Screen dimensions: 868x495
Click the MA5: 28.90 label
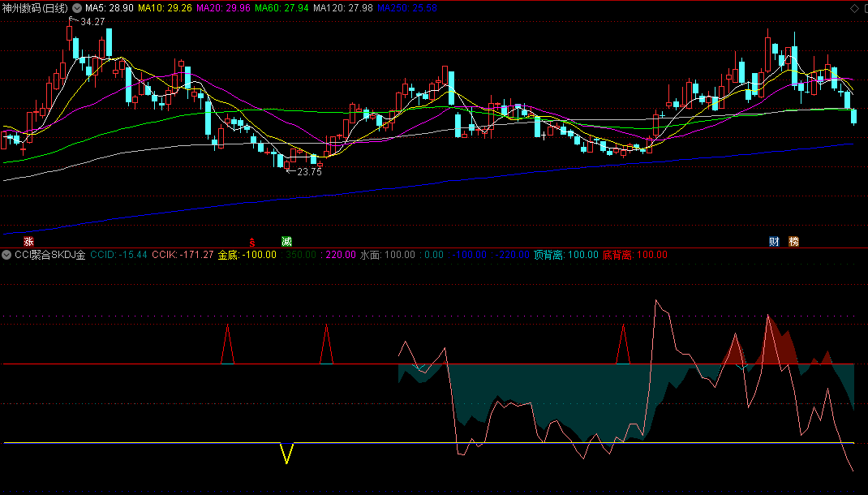click(x=110, y=8)
